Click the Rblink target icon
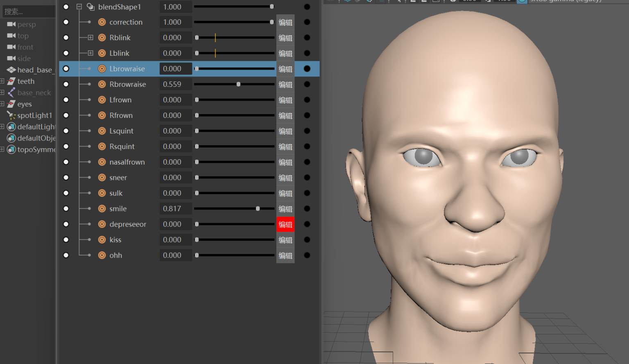This screenshot has width=629, height=364. click(x=102, y=38)
